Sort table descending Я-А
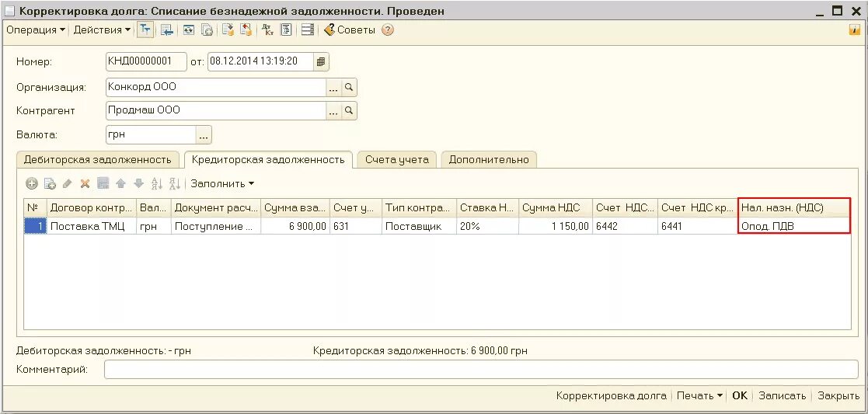This screenshot has width=868, height=414. 174,184
